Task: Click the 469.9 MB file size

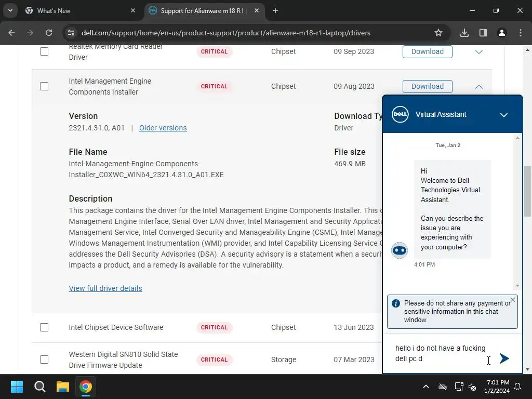Action: pos(350,164)
